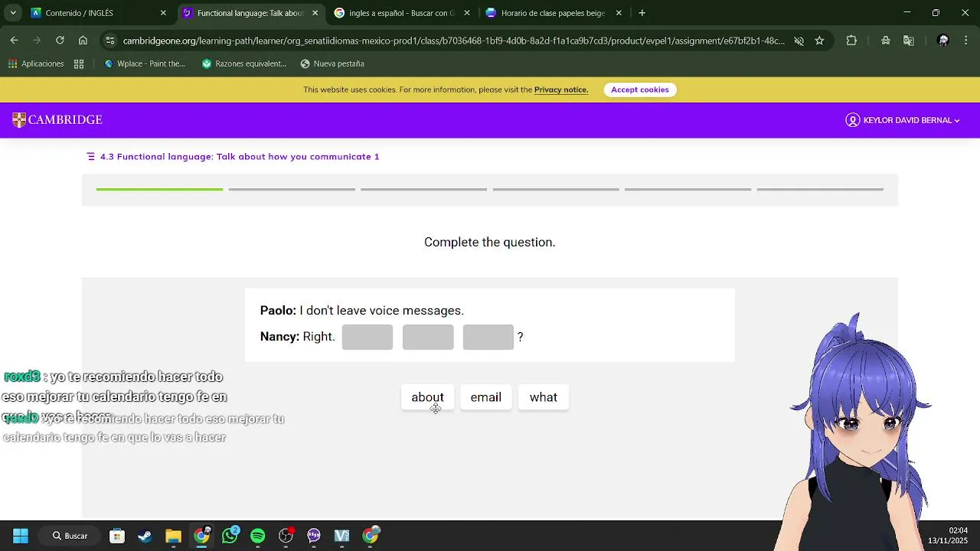
Task: Open the Chrome three-dot menu
Action: pyautogui.click(x=966, y=41)
